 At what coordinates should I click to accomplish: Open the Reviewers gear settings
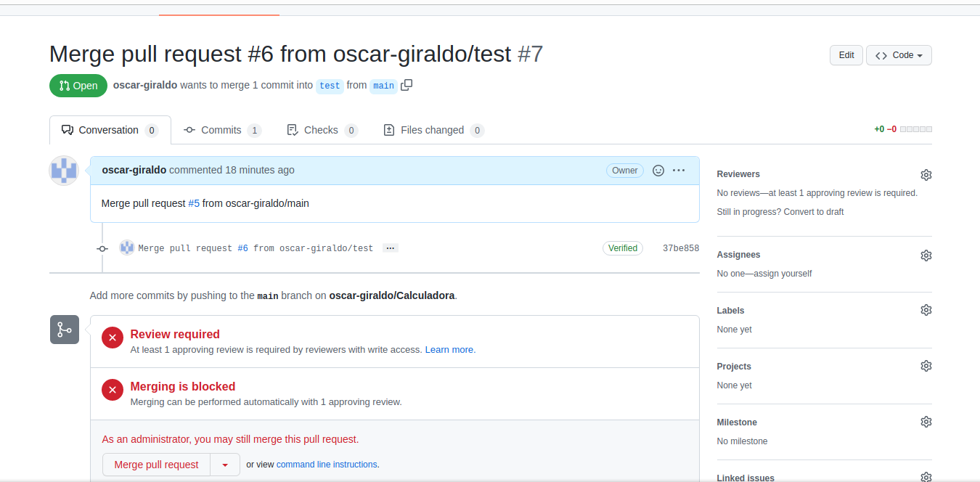[x=926, y=175]
